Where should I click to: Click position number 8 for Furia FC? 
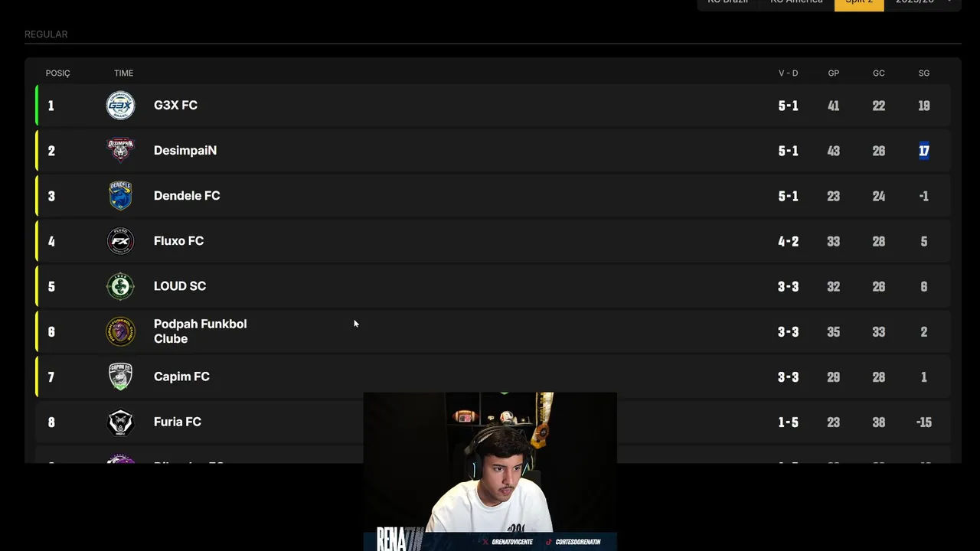[51, 422]
